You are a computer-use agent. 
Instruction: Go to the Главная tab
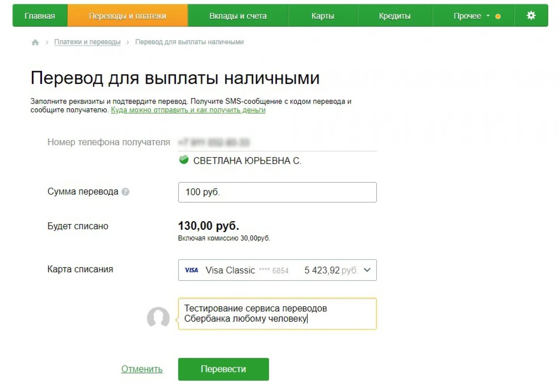(40, 16)
